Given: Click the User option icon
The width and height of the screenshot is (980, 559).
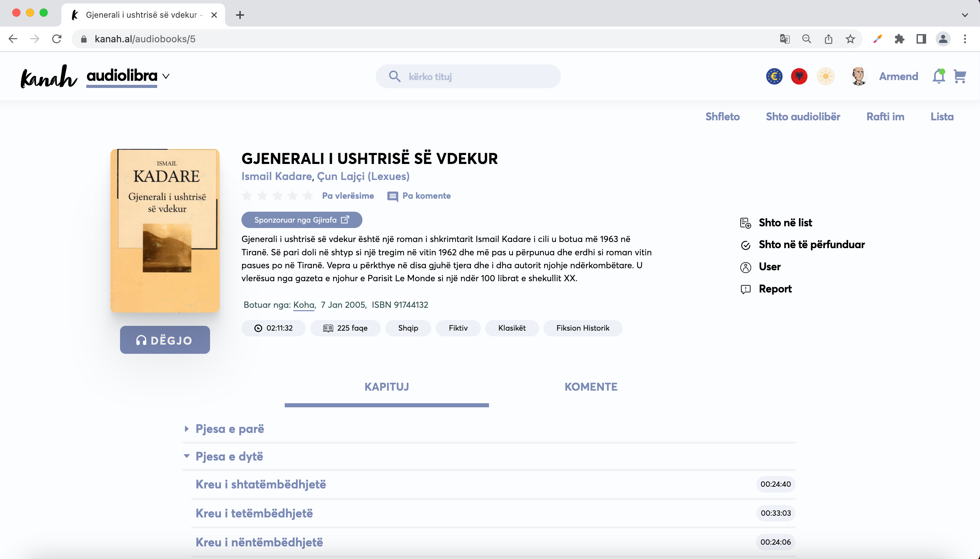Looking at the screenshot, I should (745, 267).
